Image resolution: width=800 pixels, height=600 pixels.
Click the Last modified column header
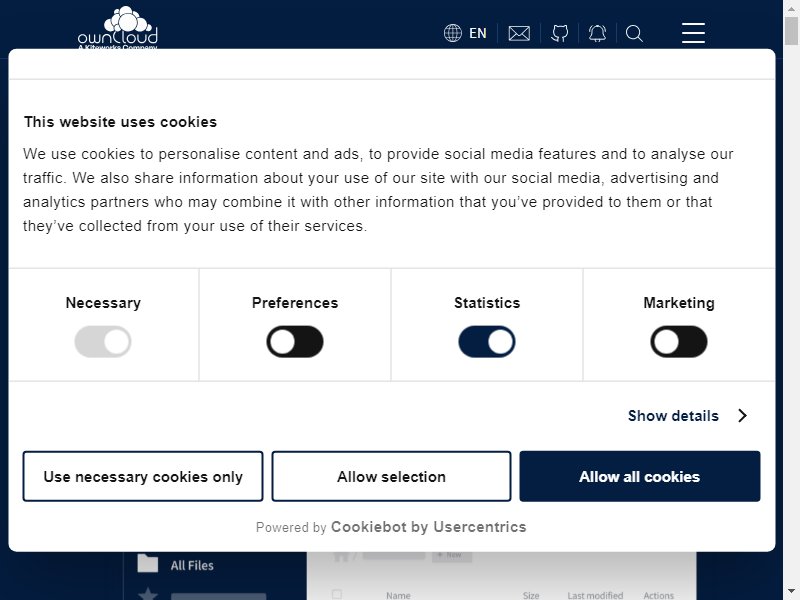595,595
